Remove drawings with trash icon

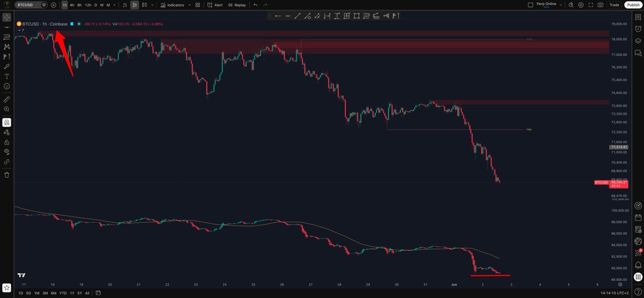coord(6,175)
